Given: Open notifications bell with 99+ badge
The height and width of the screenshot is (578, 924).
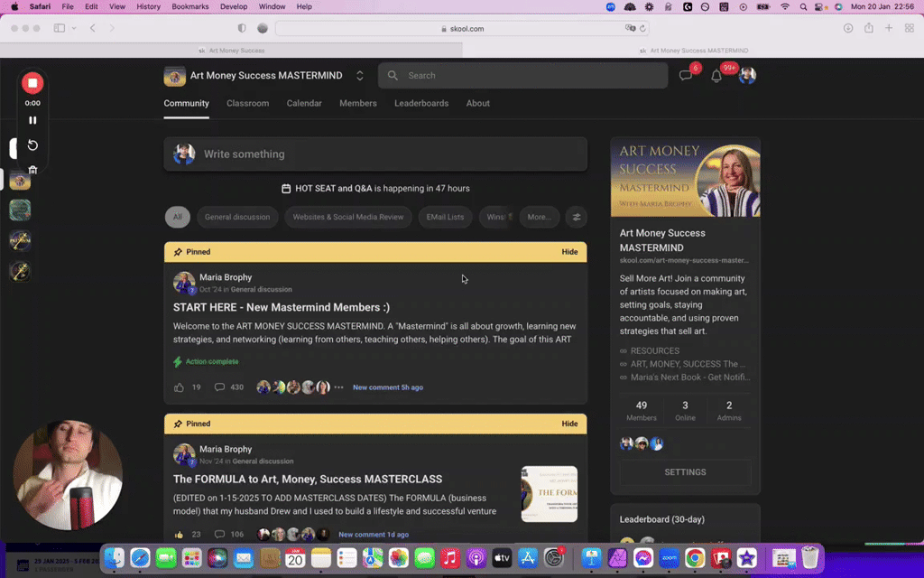Looking at the screenshot, I should 716,76.
